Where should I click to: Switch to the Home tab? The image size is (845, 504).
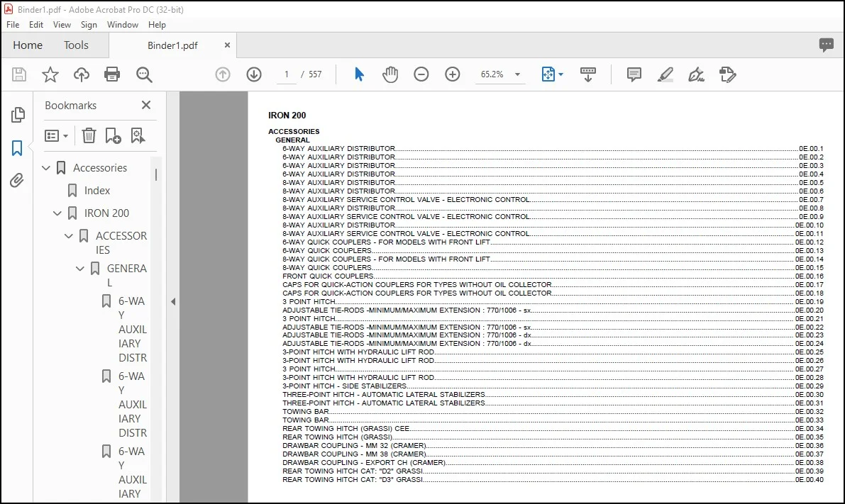28,45
